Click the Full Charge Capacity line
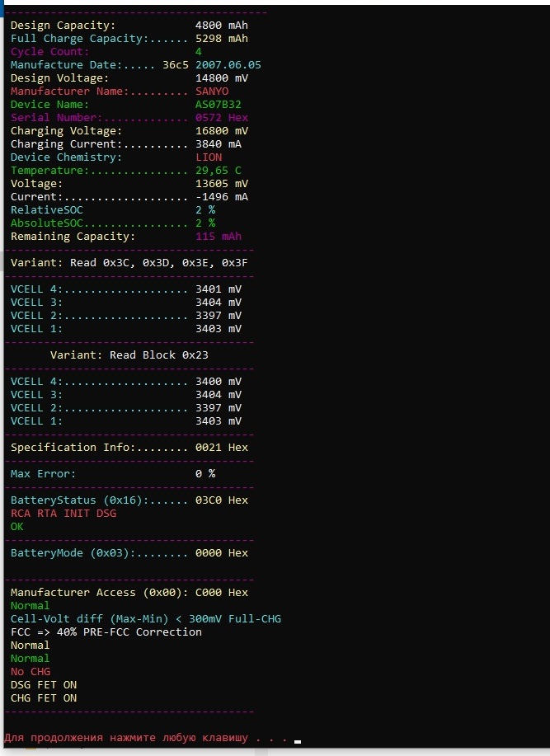550x756 pixels. (129, 39)
